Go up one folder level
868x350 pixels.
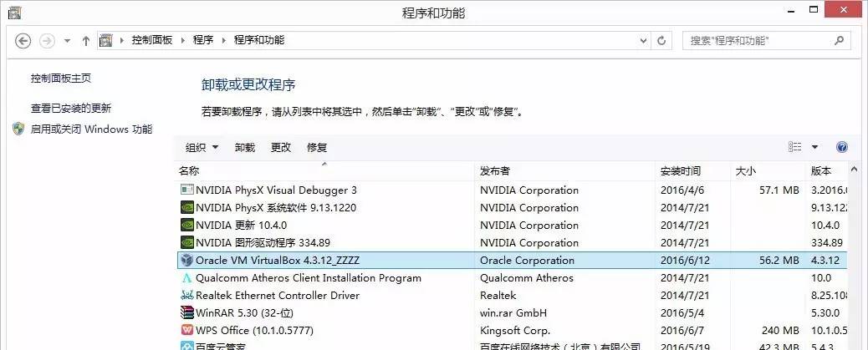coord(86,40)
